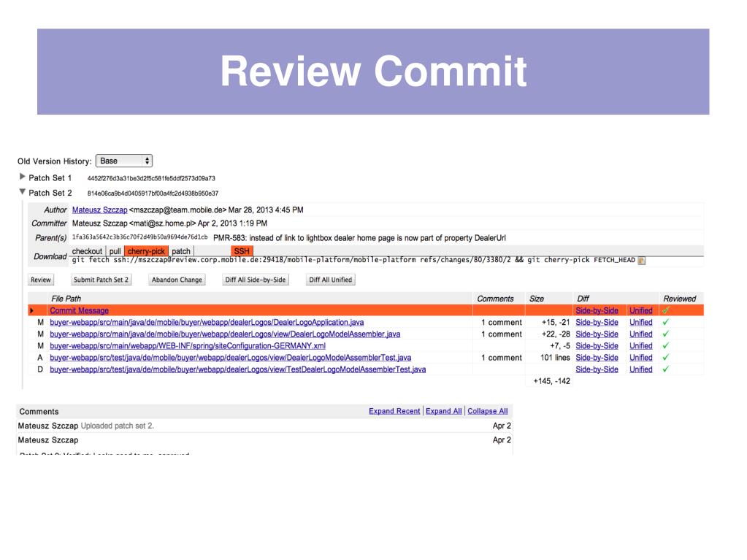
Task: Open DealerLogoApplication.java file link
Action: click(x=207, y=323)
